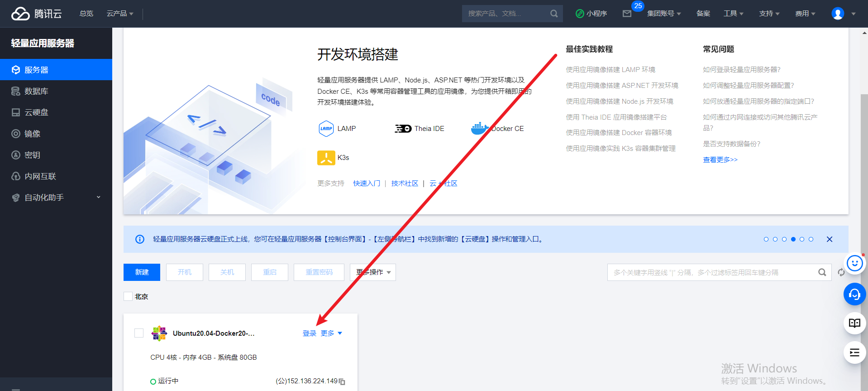Tick the Ubuntu20.04-Docker20 instance checkbox

click(x=139, y=333)
